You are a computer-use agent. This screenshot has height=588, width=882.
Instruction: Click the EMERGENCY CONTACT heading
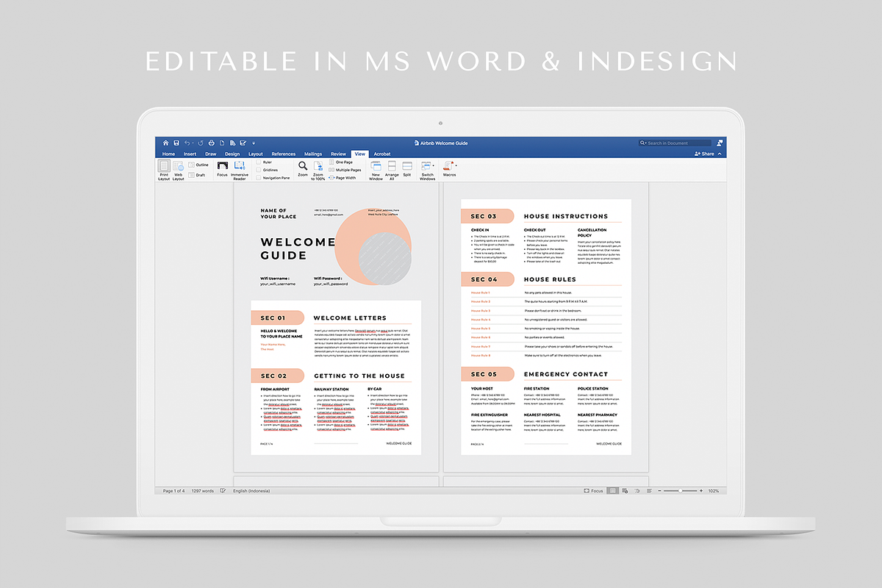click(567, 374)
